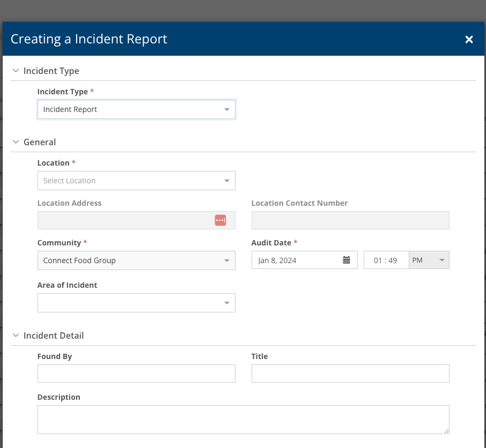Click the Location Contact Number field
This screenshot has width=486, height=448.
(350, 220)
